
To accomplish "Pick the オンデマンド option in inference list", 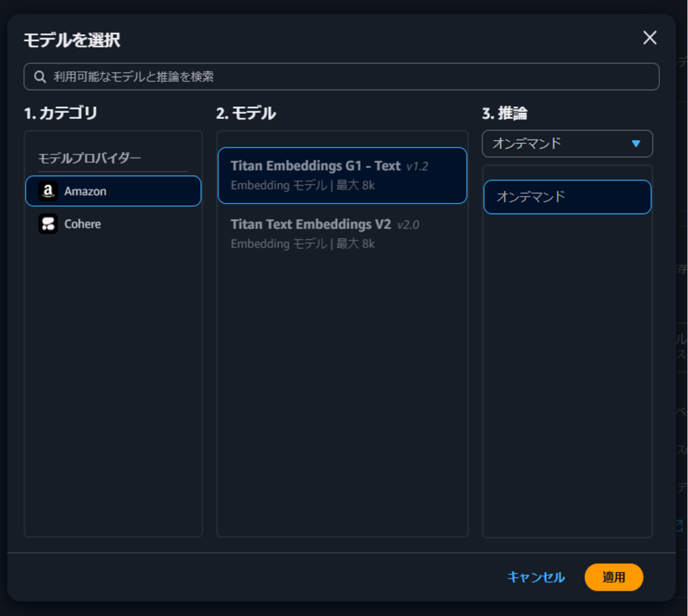I will 566,197.
